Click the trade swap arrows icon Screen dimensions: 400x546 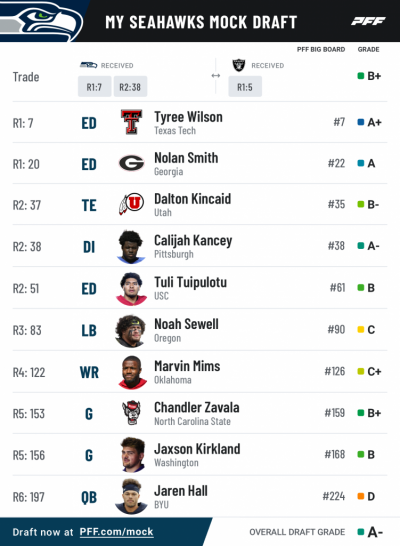pos(216,76)
